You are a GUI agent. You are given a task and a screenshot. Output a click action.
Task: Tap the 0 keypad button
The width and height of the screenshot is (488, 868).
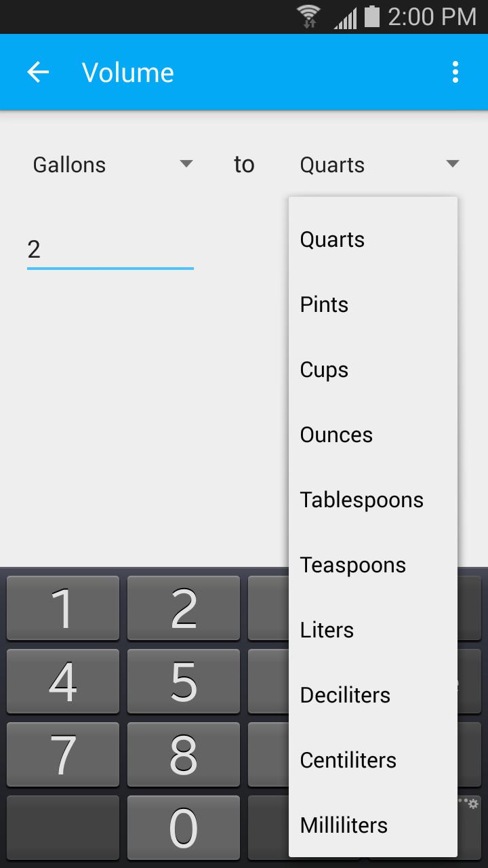[184, 827]
